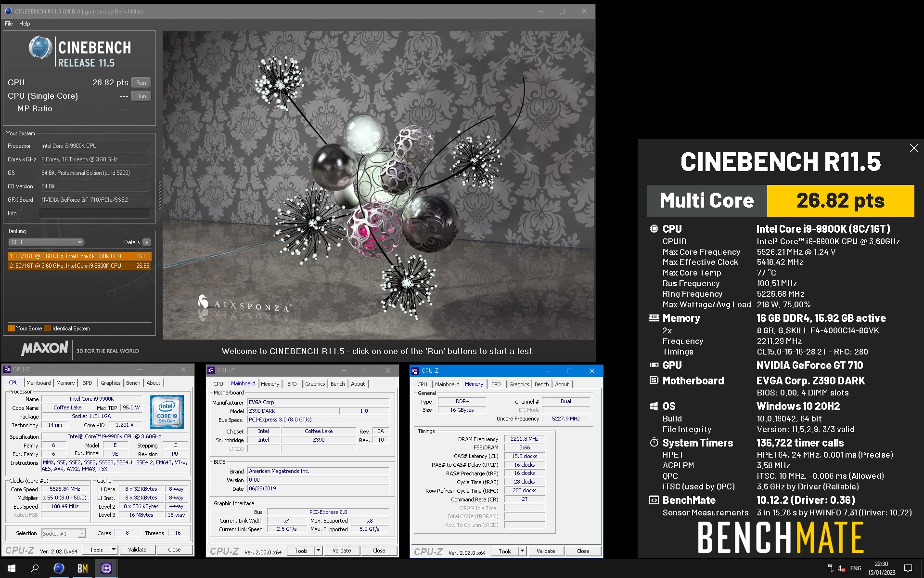The image size is (924, 578).
Task: Click the BenchMate CPU chip icon
Action: [x=654, y=229]
